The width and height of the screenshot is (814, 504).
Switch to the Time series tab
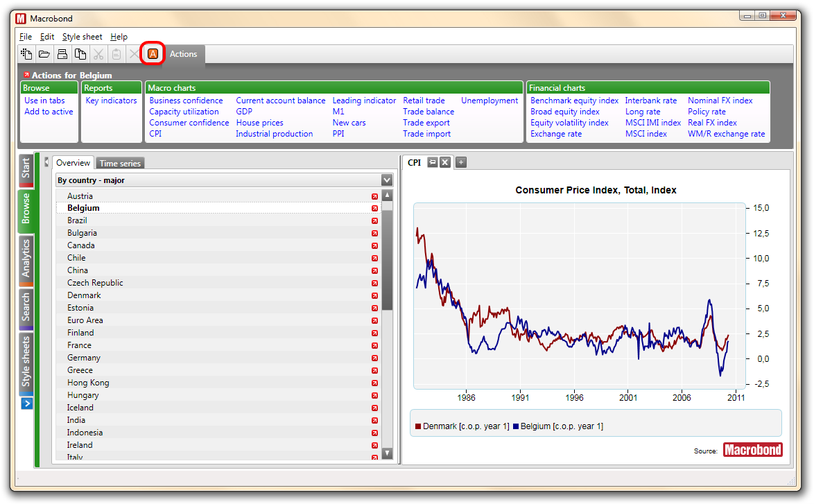120,163
